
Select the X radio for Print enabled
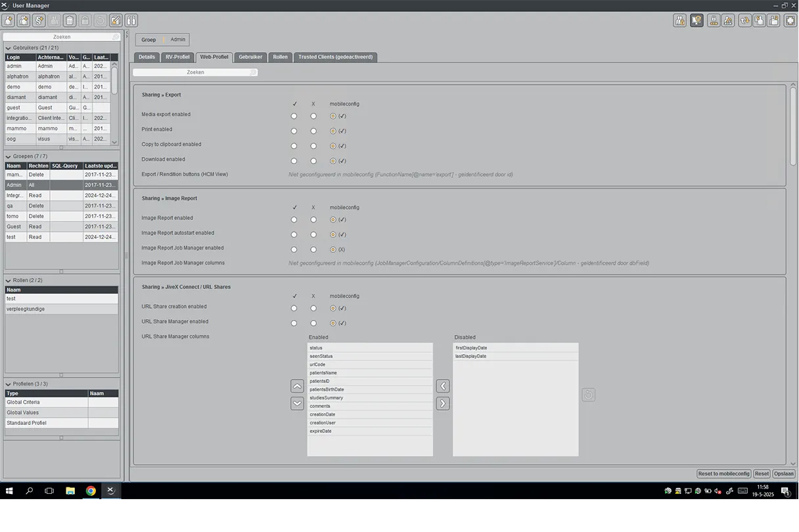click(313, 131)
